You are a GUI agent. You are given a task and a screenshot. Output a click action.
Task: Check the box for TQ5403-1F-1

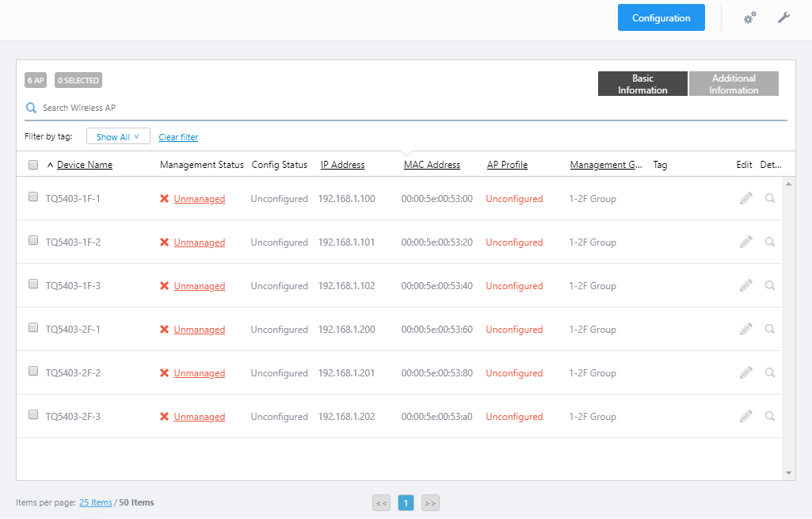(33, 197)
